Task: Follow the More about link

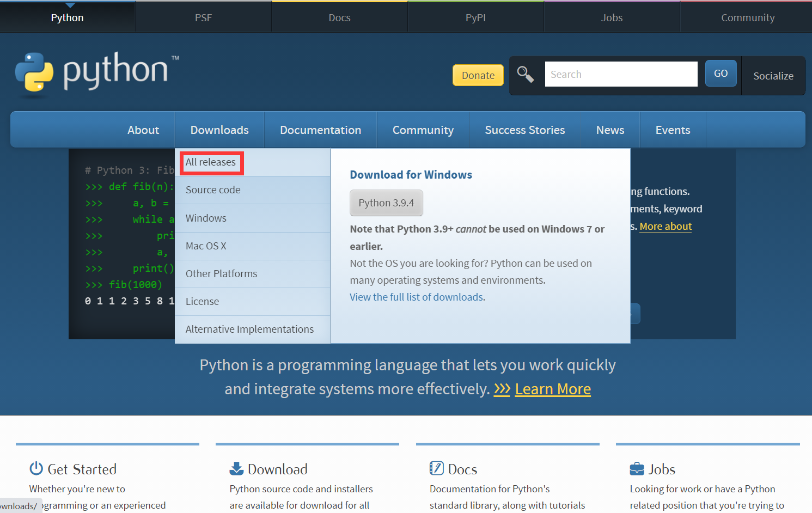Action: click(x=666, y=227)
